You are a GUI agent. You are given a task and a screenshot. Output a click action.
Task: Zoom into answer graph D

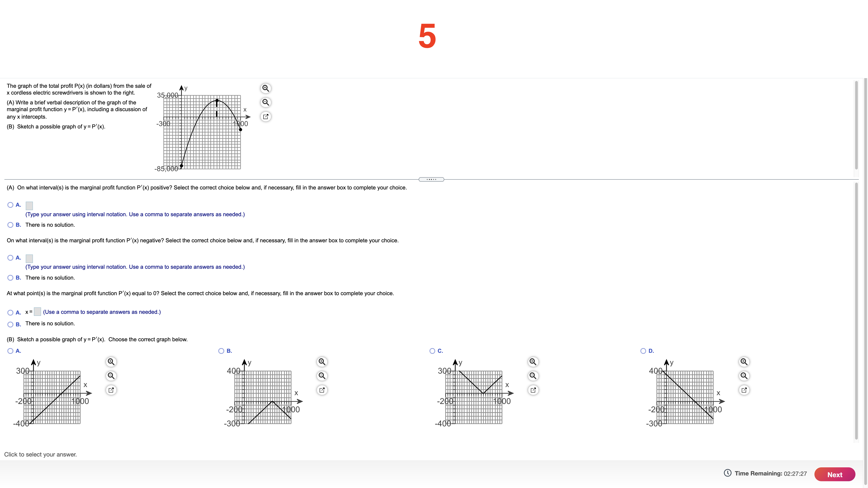744,361
